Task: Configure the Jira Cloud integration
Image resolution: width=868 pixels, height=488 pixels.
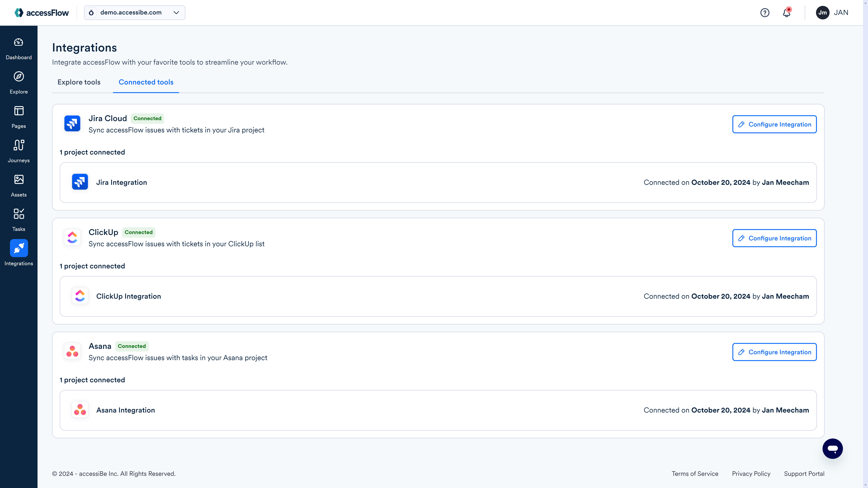Action: (774, 124)
